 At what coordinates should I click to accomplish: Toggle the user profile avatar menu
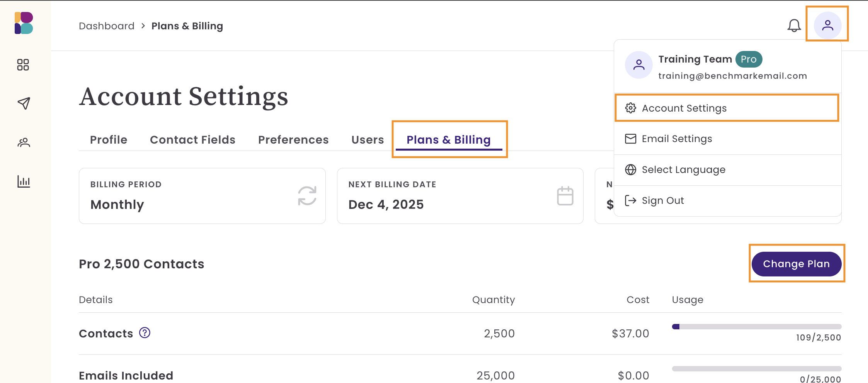tap(827, 25)
